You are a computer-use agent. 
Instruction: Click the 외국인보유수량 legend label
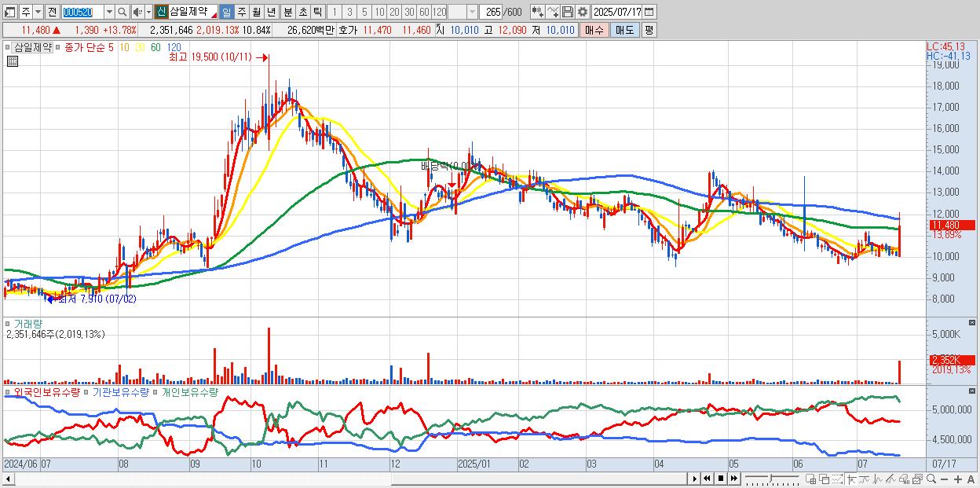point(46,391)
